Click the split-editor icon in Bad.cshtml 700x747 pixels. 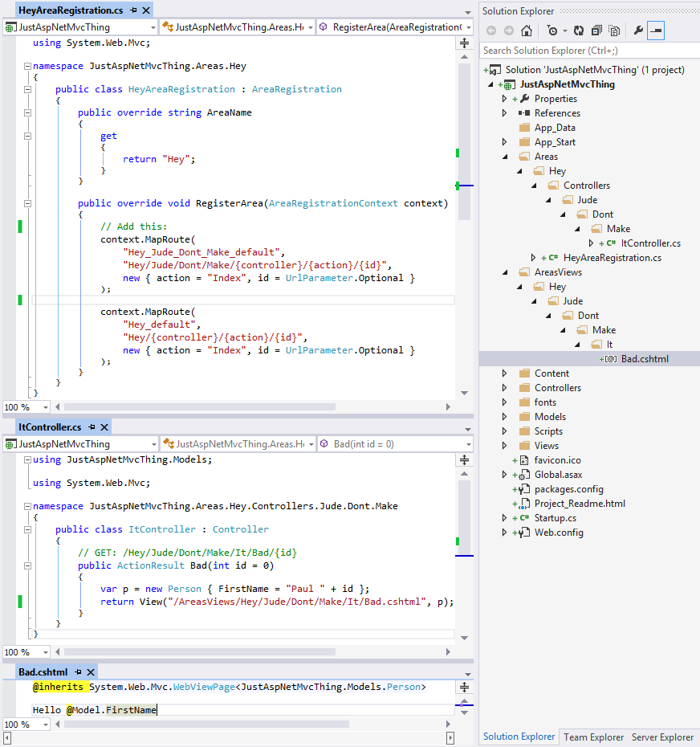(x=464, y=687)
